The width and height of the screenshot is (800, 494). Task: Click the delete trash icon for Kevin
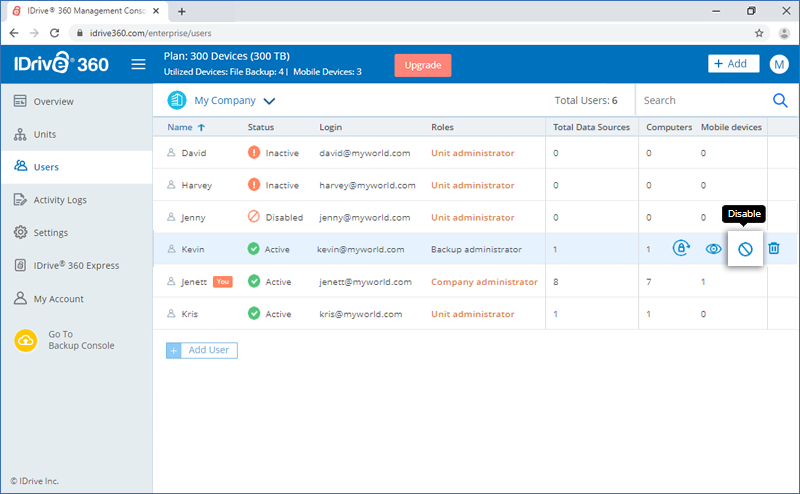tap(774, 248)
